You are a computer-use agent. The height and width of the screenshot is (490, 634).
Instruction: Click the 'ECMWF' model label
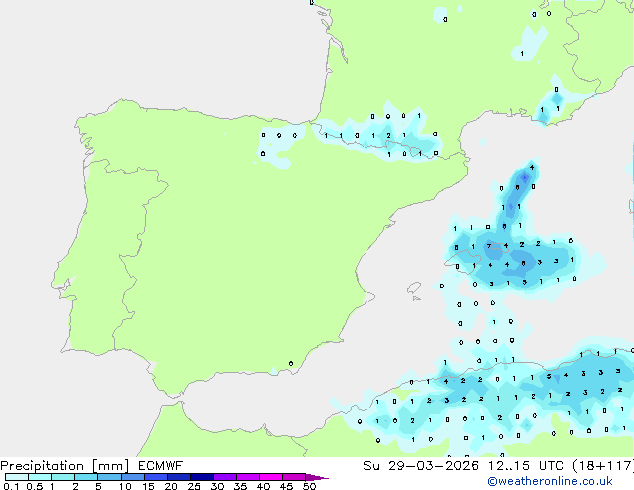tap(161, 466)
